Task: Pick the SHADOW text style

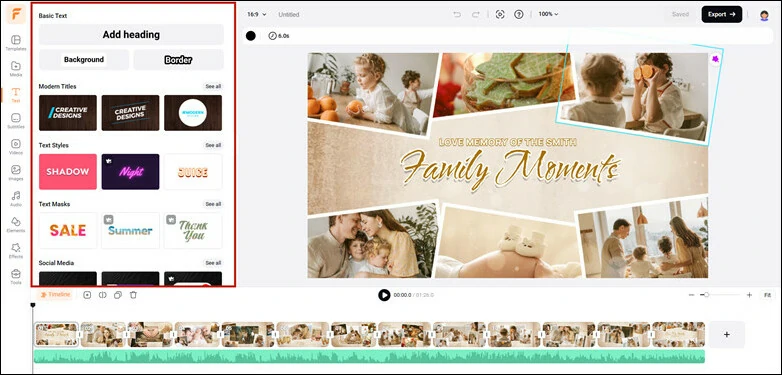Action: (x=68, y=172)
